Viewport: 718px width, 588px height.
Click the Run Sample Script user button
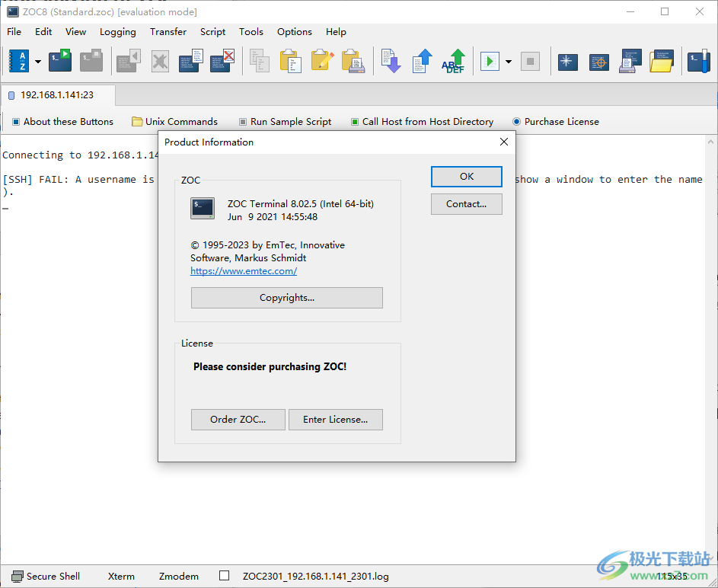pos(286,121)
